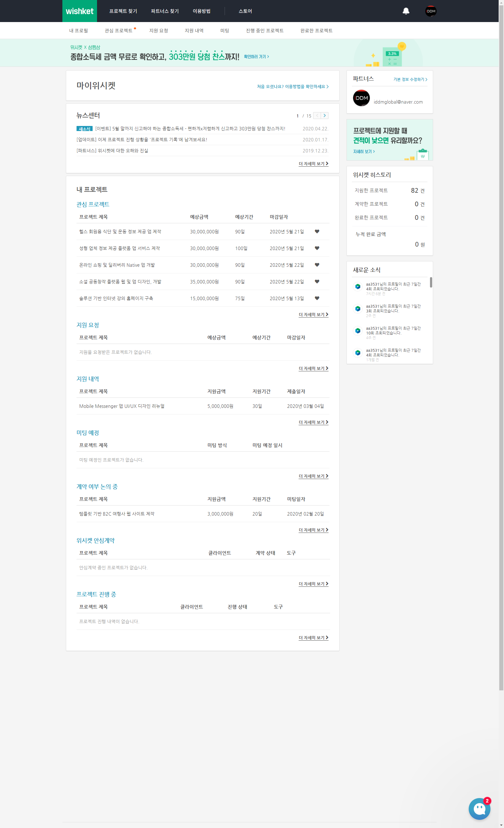Unfavorite the health member diet app project
This screenshot has width=504, height=828.
pyautogui.click(x=317, y=231)
